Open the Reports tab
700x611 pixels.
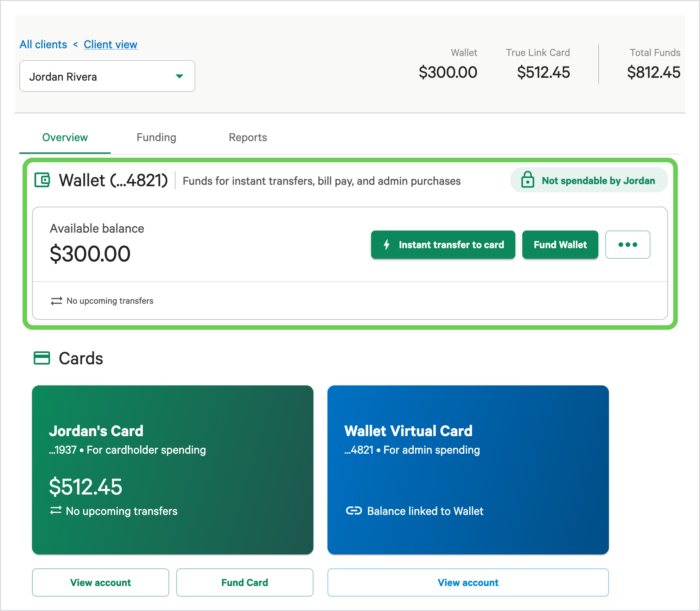(248, 137)
